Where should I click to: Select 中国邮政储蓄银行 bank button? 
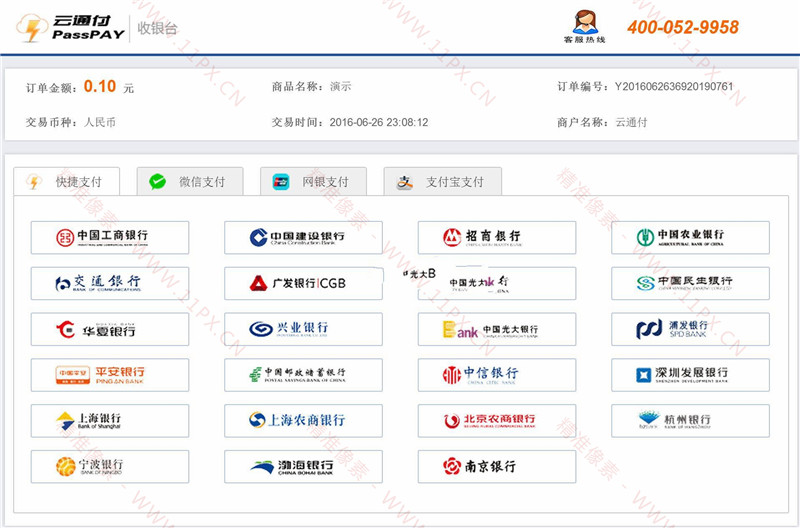pos(303,375)
